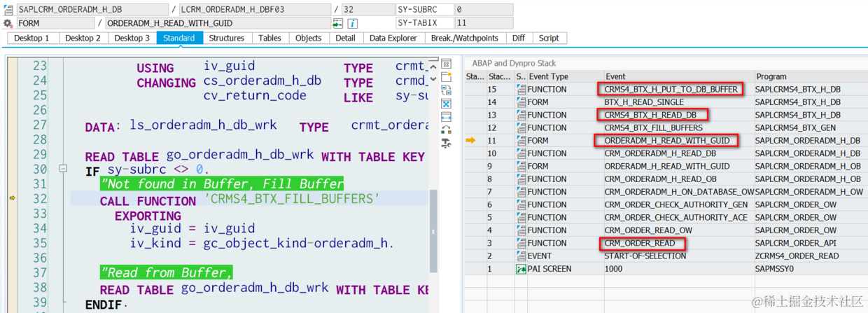Screen dimensions: 868x313
Task: Close the source code tool
Action: [x=446, y=65]
